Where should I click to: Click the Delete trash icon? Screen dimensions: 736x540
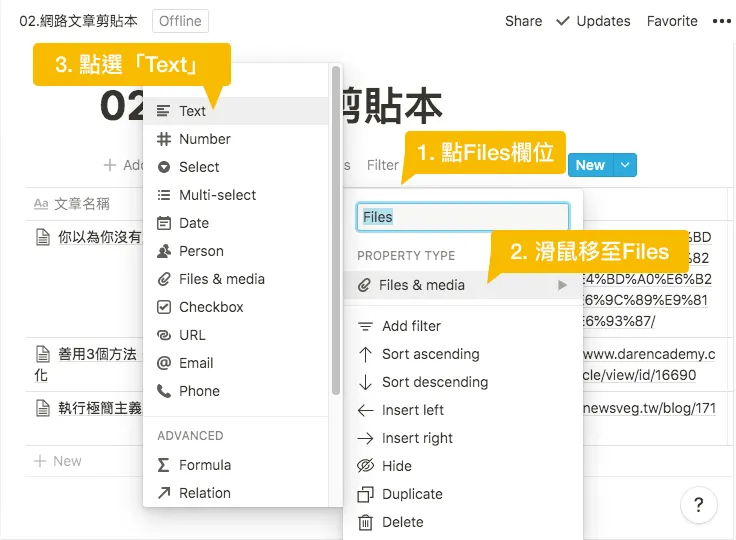click(x=365, y=522)
